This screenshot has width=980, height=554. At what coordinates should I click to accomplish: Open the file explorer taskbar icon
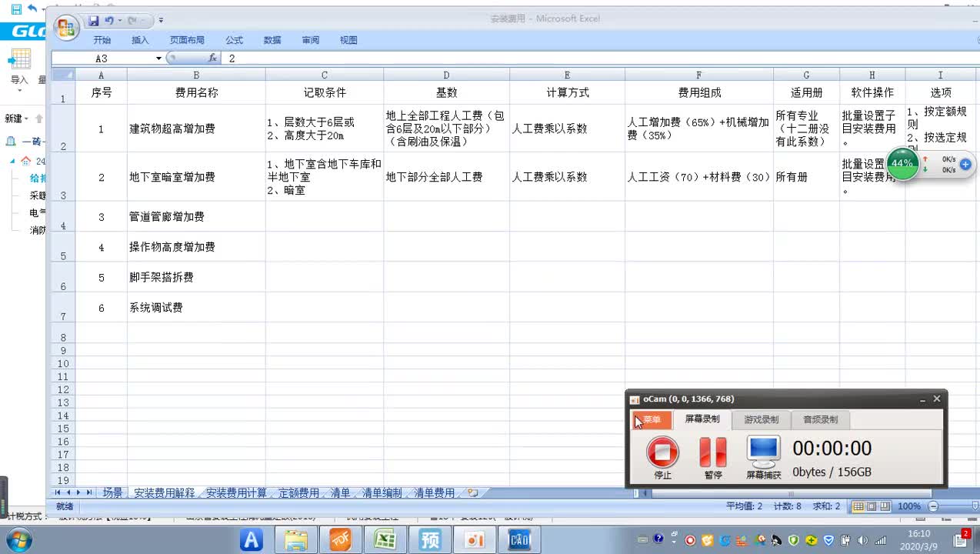(296, 541)
